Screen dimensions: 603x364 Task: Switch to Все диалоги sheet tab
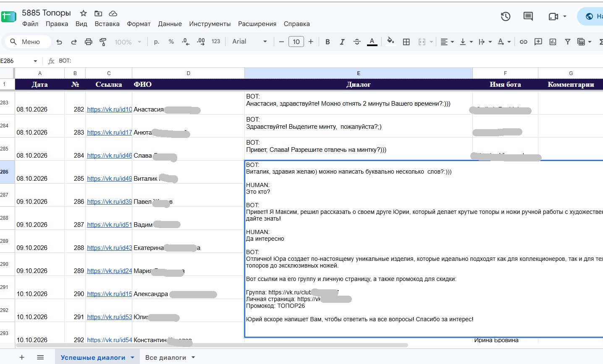tap(165, 358)
